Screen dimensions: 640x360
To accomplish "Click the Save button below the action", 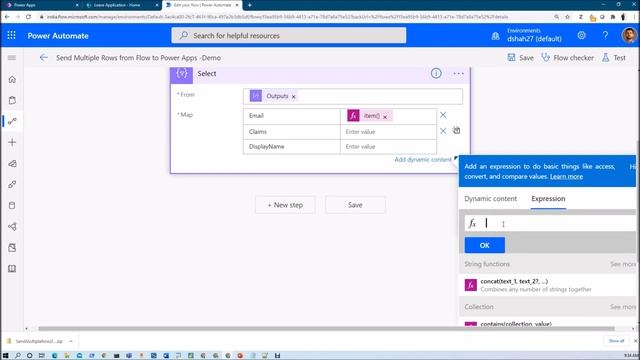I will [355, 205].
